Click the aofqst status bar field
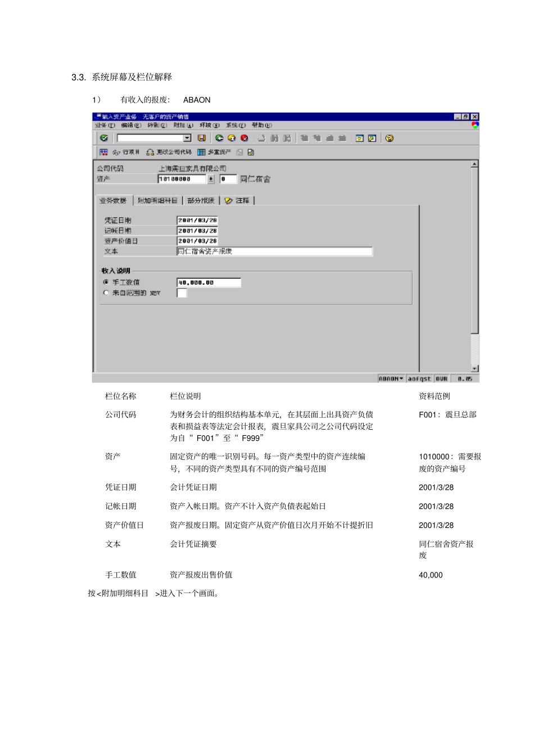Screen dimensions: 534x756 (x=420, y=379)
